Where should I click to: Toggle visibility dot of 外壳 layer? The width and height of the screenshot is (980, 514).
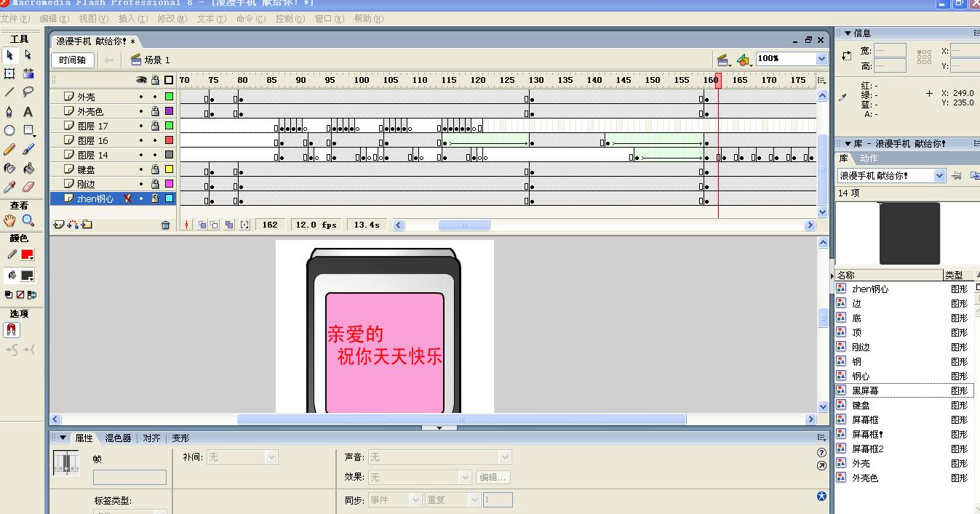click(141, 97)
